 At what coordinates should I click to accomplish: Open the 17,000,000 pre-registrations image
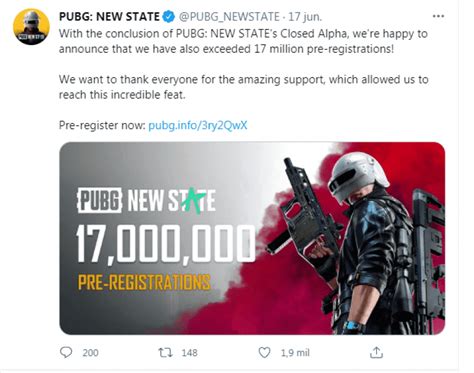click(x=252, y=238)
